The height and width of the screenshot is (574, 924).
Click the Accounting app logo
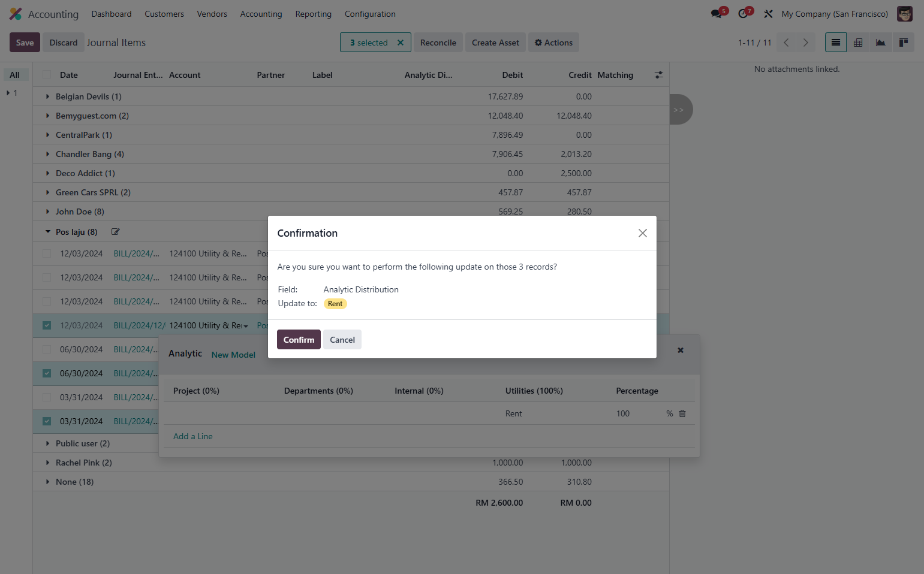(16, 14)
